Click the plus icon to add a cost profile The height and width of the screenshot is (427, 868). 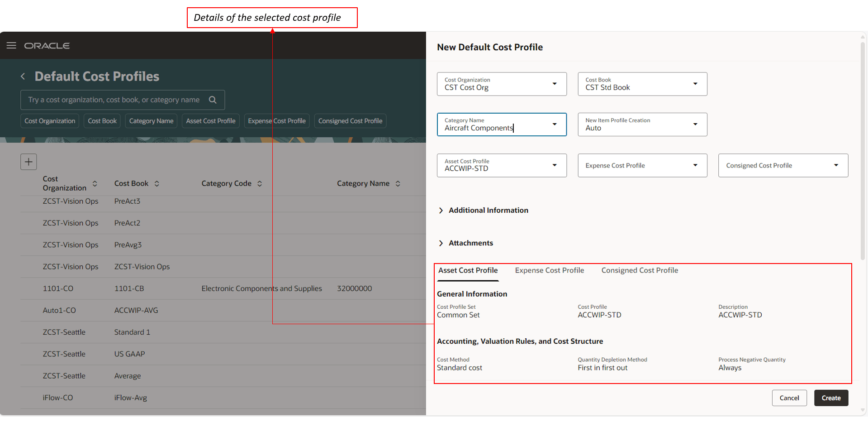pyautogui.click(x=28, y=162)
